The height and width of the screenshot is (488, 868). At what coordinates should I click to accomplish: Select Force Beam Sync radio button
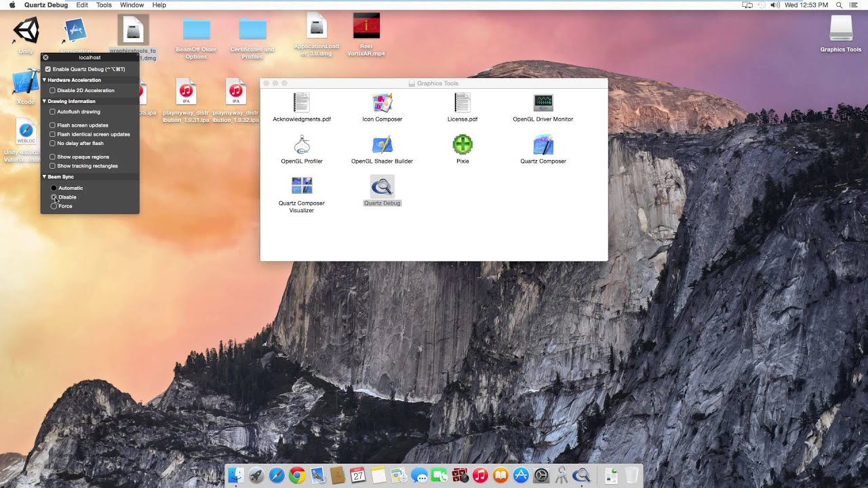coord(54,206)
